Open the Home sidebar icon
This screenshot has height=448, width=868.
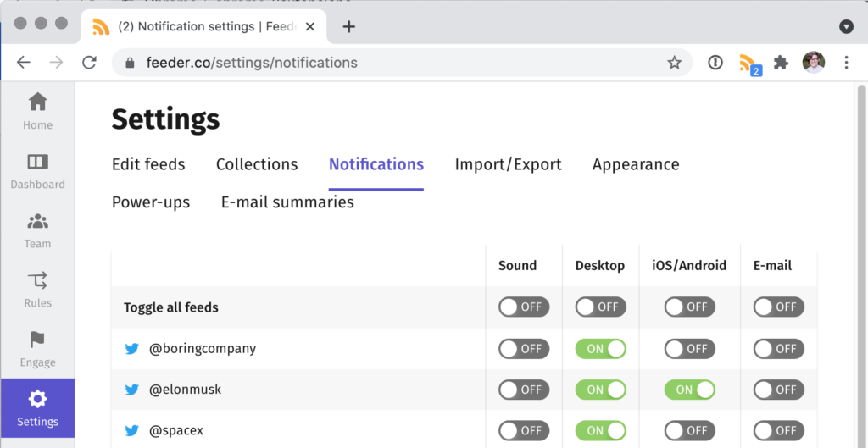(x=37, y=102)
